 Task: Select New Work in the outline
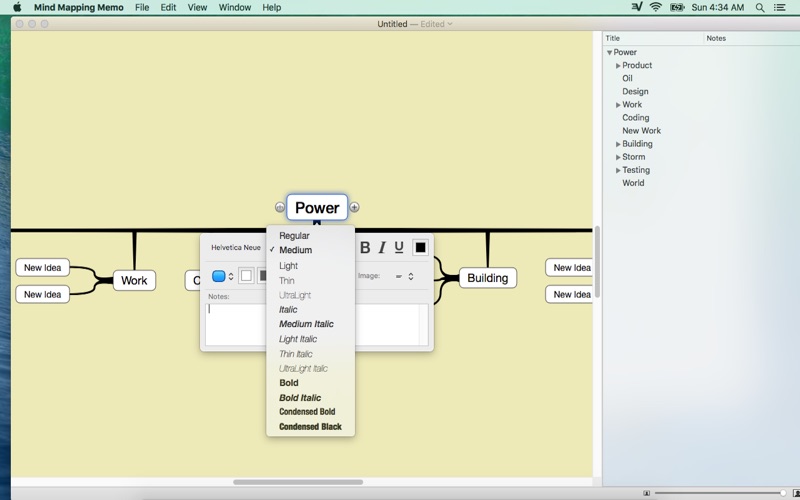coord(641,131)
